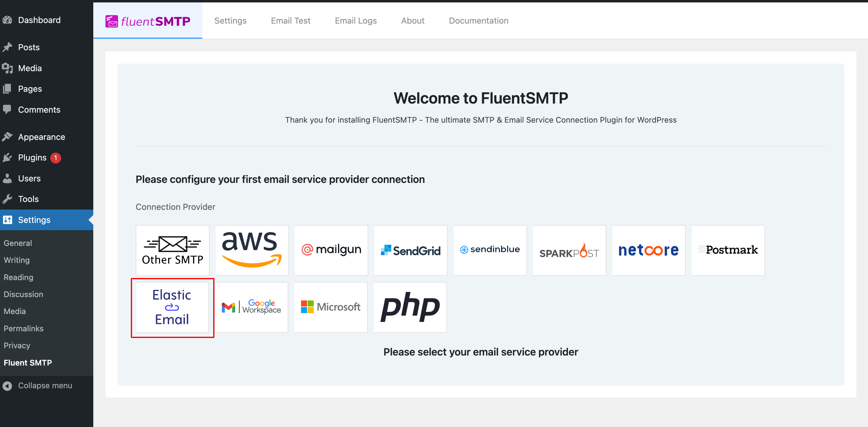This screenshot has width=868, height=427.
Task: Open Pages in the sidebar
Action: pos(47,89)
